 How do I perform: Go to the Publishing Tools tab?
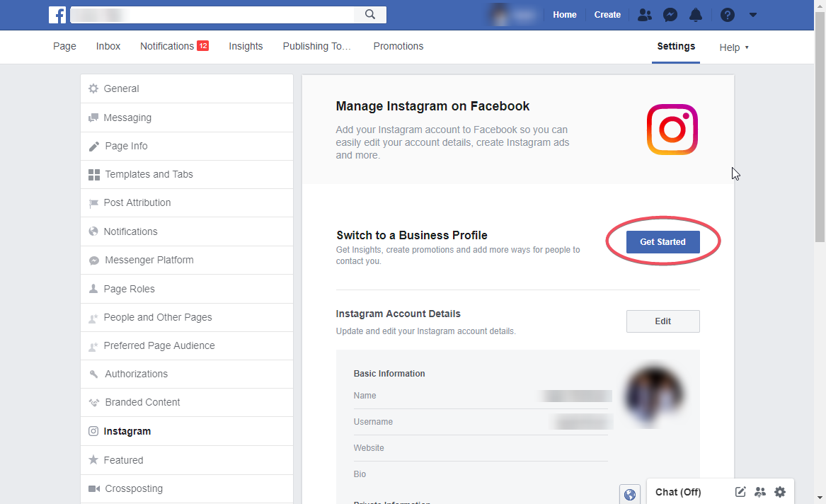(x=316, y=46)
